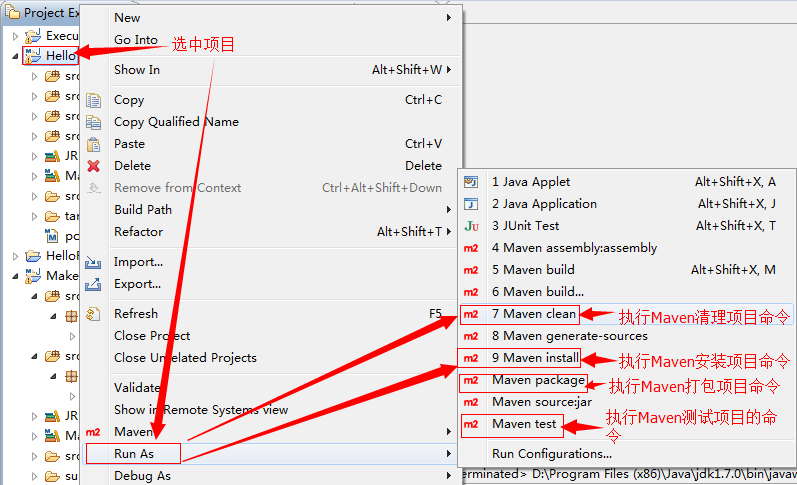This screenshot has width=797, height=485.
Task: Click m2 icon of Maven test
Action: [x=471, y=424]
